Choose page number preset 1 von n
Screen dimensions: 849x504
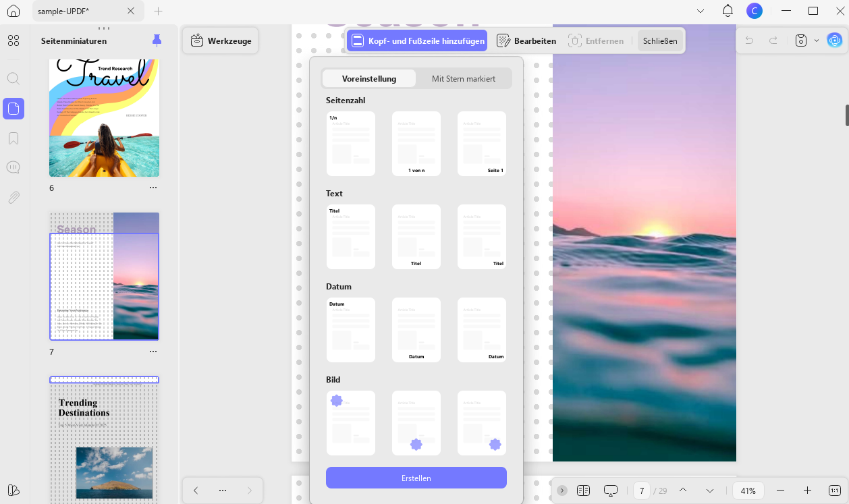pos(416,144)
